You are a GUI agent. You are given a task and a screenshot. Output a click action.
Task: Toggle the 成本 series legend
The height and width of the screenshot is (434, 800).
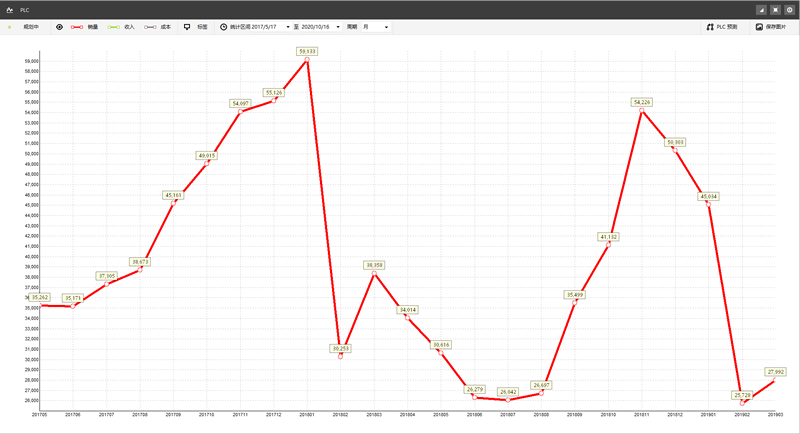[157, 27]
